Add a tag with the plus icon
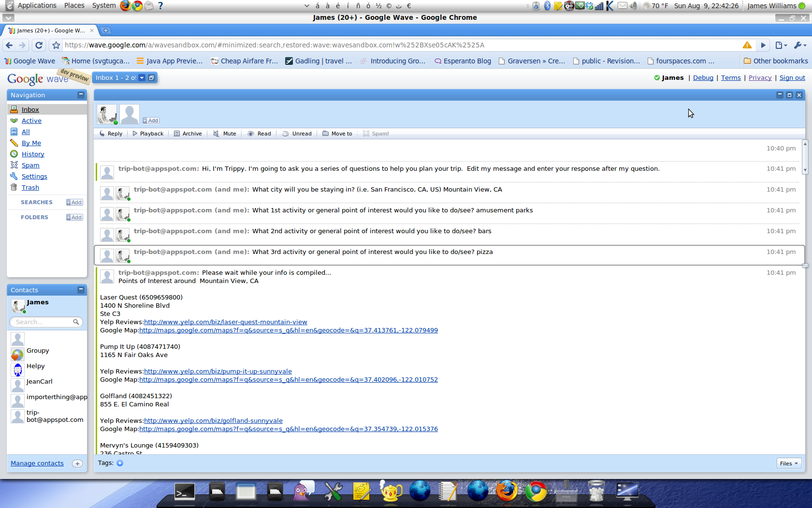Viewport: 812px width, 508px height. 120,463
